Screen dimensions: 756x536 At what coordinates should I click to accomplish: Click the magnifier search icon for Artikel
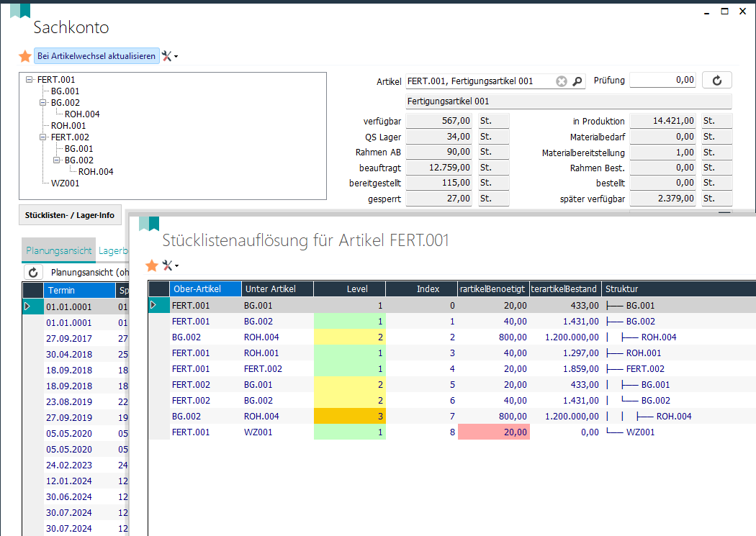(x=577, y=81)
